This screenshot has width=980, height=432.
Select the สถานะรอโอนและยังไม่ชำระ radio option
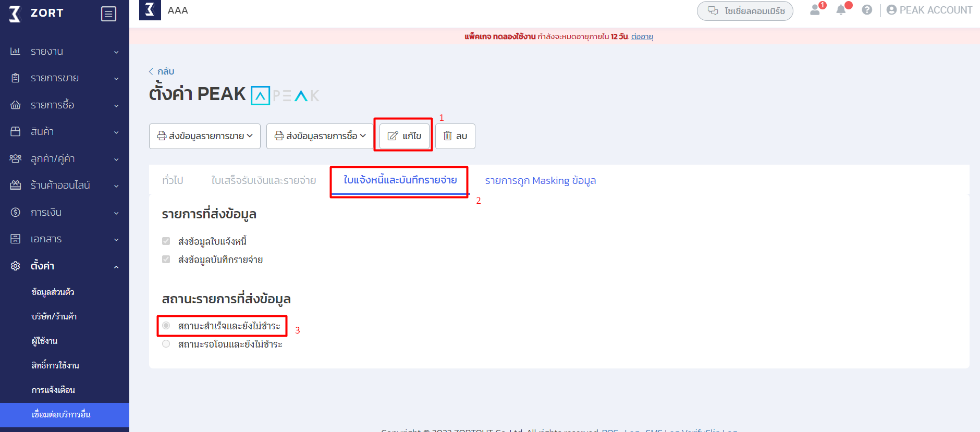(166, 344)
